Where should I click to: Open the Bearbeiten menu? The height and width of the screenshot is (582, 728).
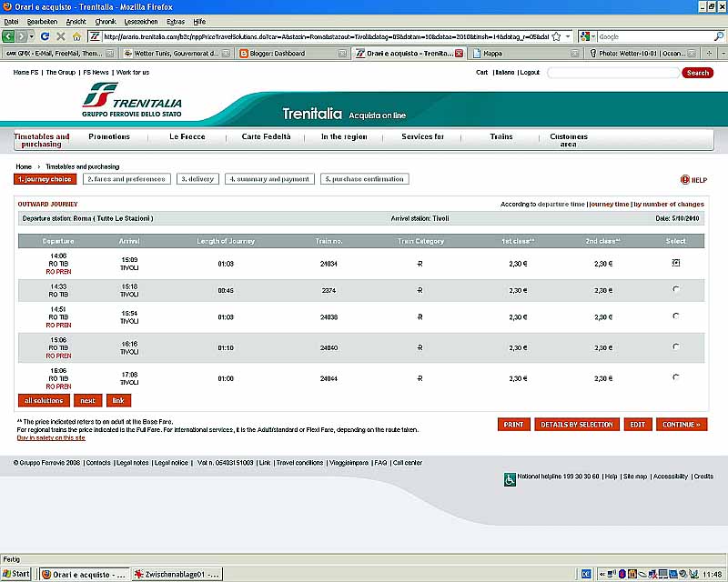coord(42,21)
